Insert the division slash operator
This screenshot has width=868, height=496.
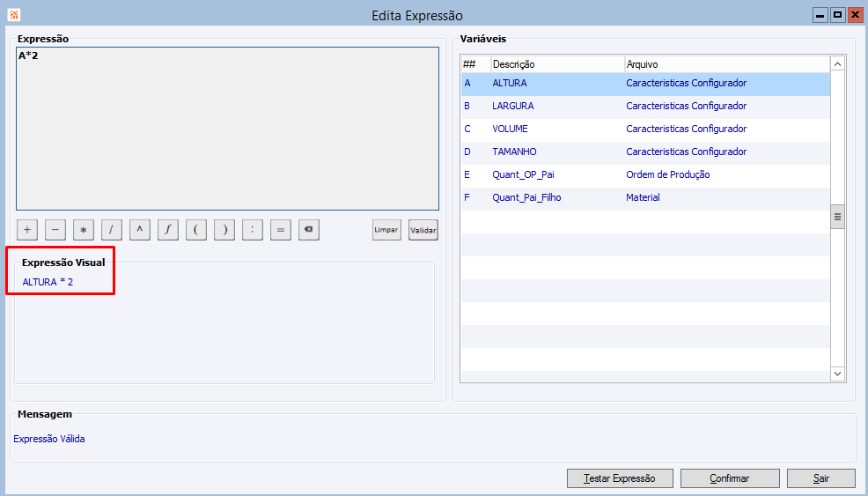tap(112, 229)
